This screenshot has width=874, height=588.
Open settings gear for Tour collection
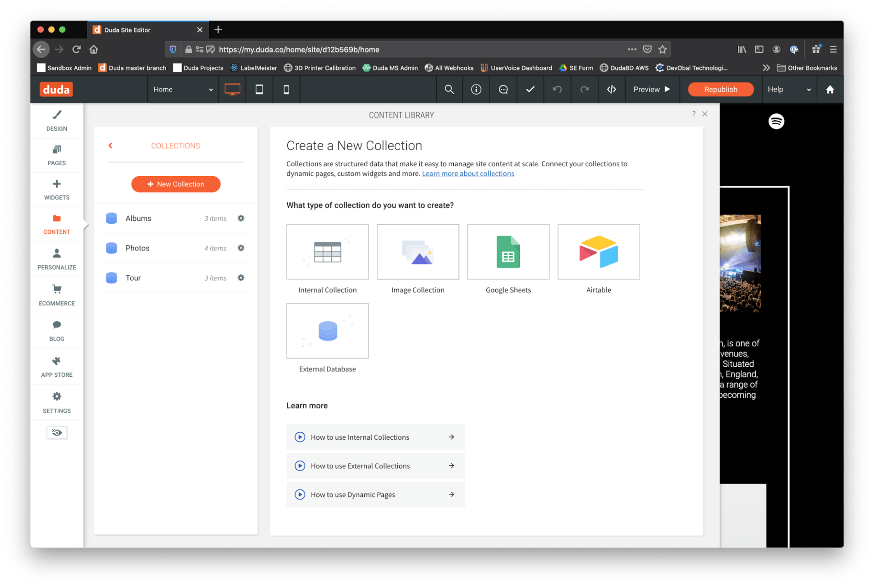pos(241,278)
